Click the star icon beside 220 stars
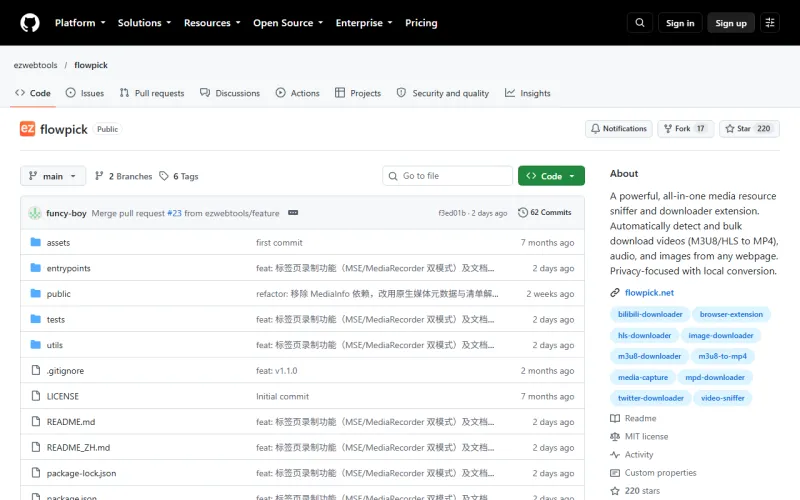 615,491
